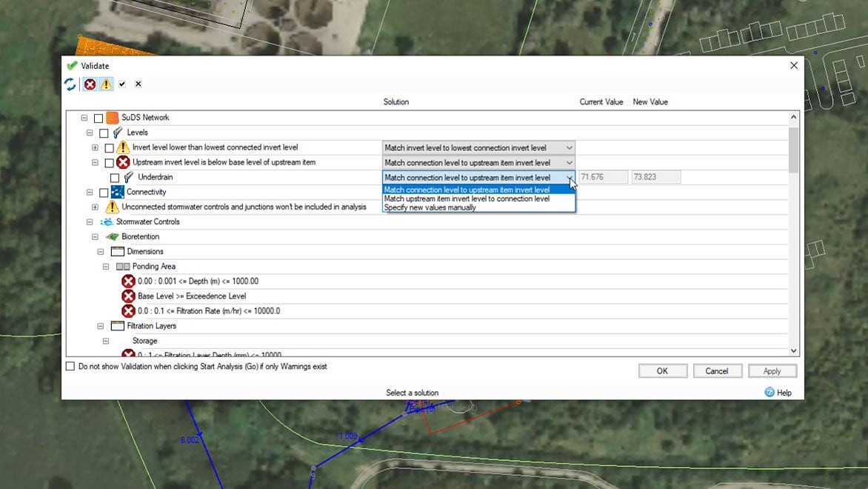The image size is (868, 489).
Task: Enable 'Do not show Validation' checkbox
Action: pos(70,367)
